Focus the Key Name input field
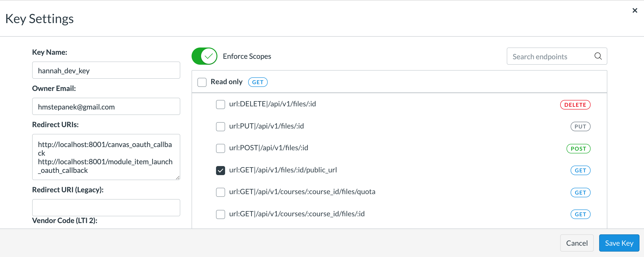 [106, 70]
